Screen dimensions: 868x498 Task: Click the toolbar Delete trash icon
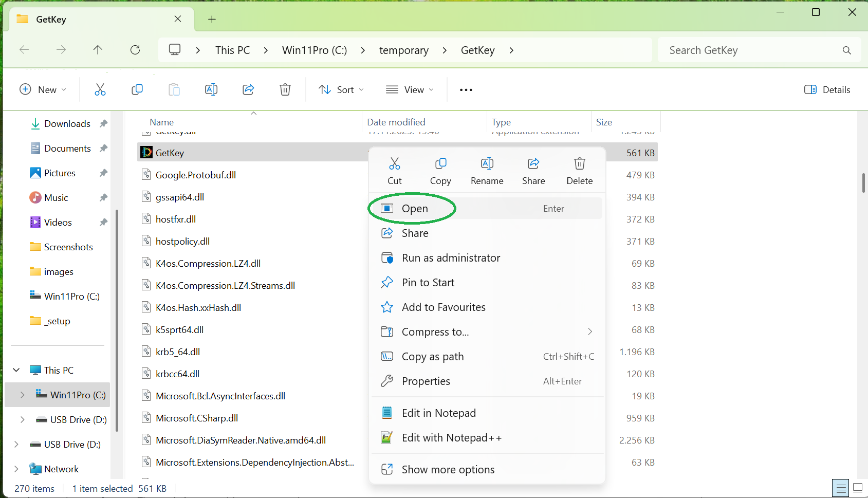pyautogui.click(x=285, y=90)
